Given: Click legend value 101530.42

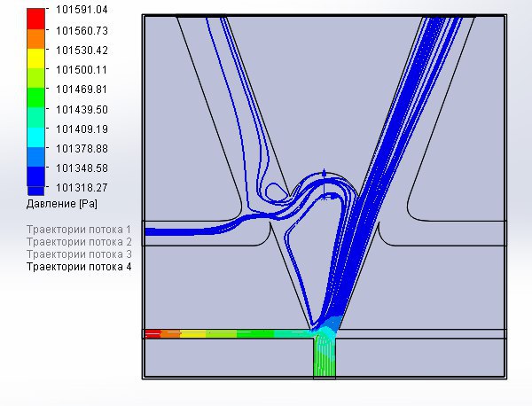Looking at the screenshot, I should tap(82, 51).
